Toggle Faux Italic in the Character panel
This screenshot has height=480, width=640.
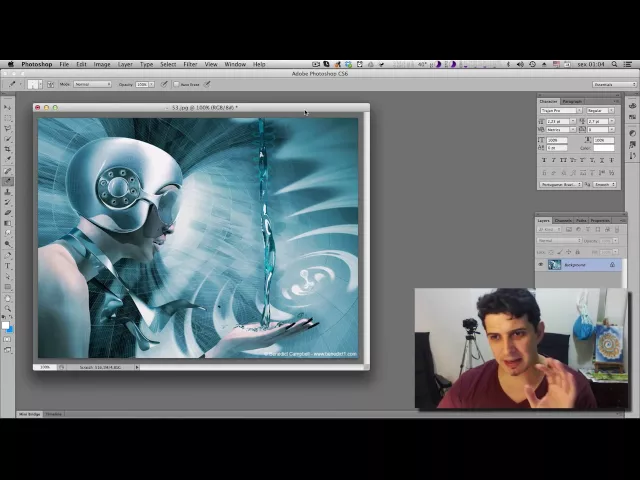tap(553, 160)
